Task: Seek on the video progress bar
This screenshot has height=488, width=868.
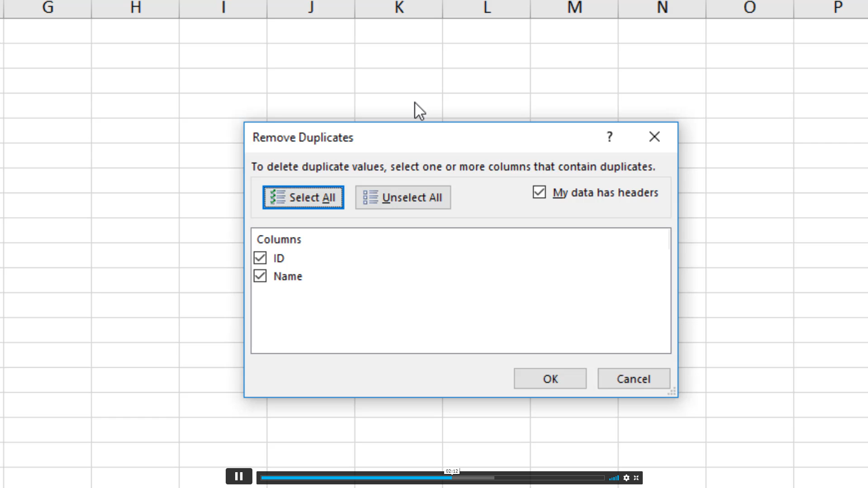Action: [x=432, y=478]
